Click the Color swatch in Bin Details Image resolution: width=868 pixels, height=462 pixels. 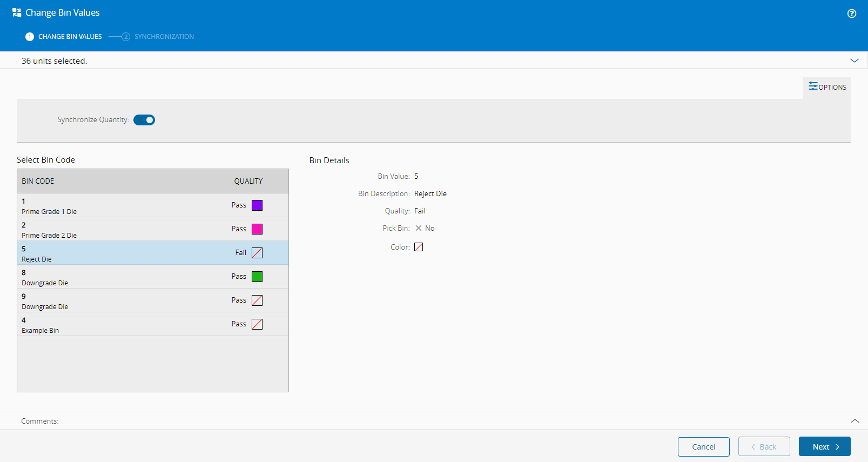point(419,247)
